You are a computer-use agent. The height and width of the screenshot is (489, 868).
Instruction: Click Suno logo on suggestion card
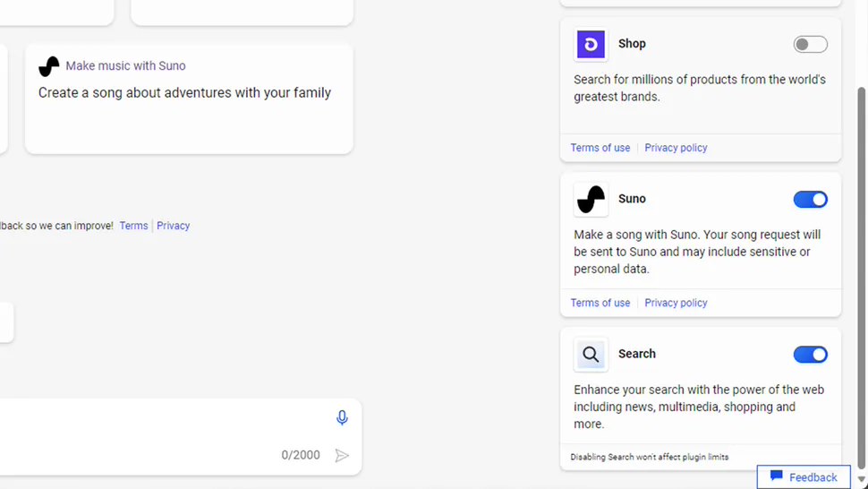(49, 66)
